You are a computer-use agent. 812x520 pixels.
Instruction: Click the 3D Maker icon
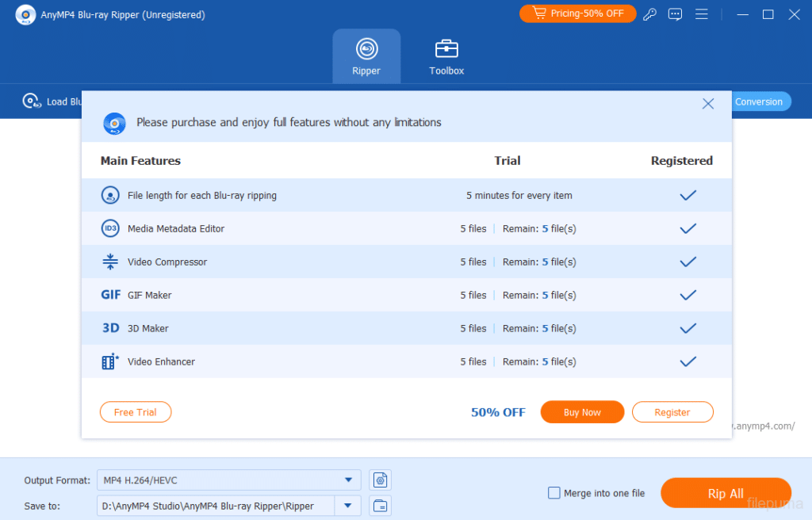pyautogui.click(x=110, y=328)
